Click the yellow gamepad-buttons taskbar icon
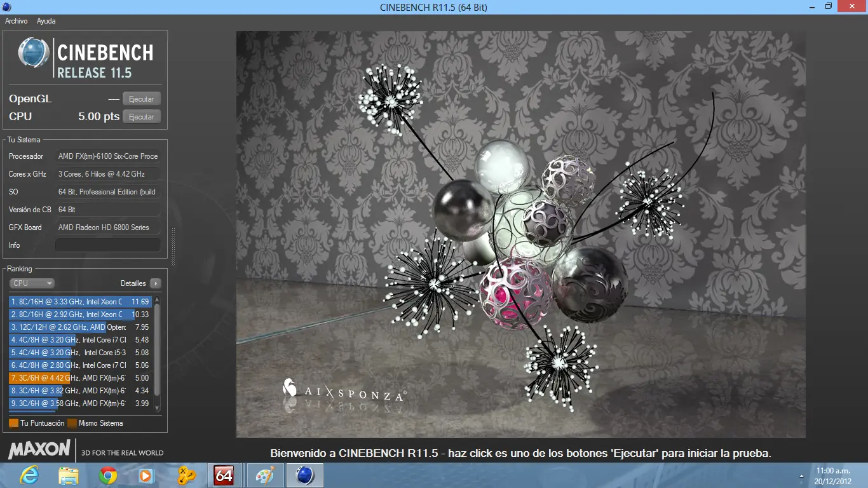 (x=186, y=475)
